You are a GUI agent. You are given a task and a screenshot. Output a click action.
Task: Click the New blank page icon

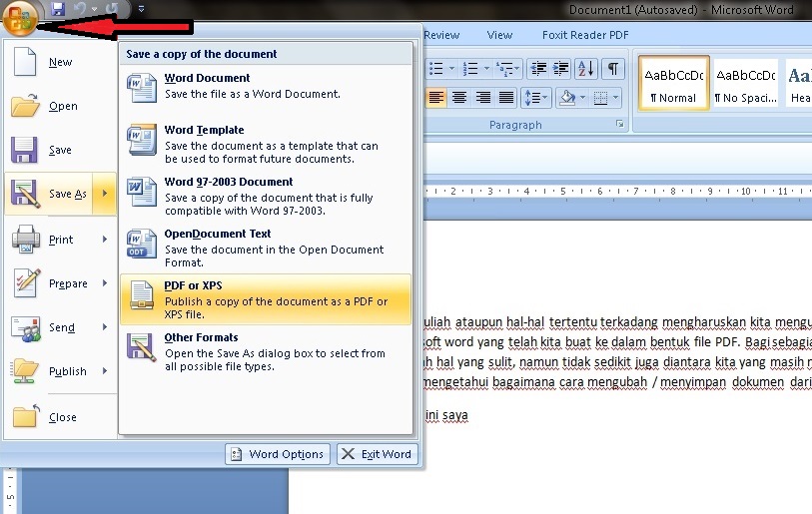(x=25, y=62)
